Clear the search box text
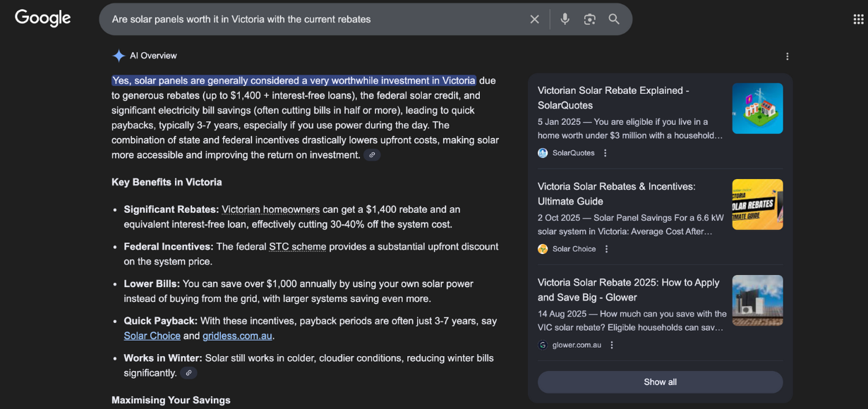This screenshot has height=409, width=868. 534,20
